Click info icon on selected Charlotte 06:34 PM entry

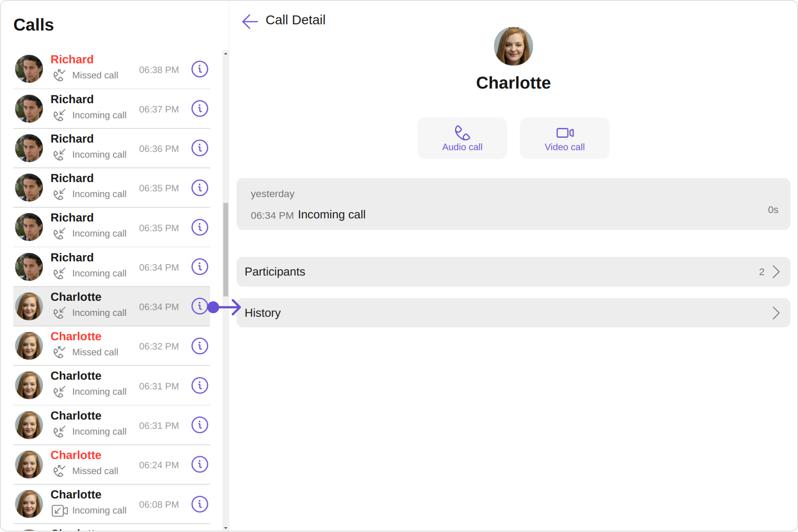pos(199,306)
